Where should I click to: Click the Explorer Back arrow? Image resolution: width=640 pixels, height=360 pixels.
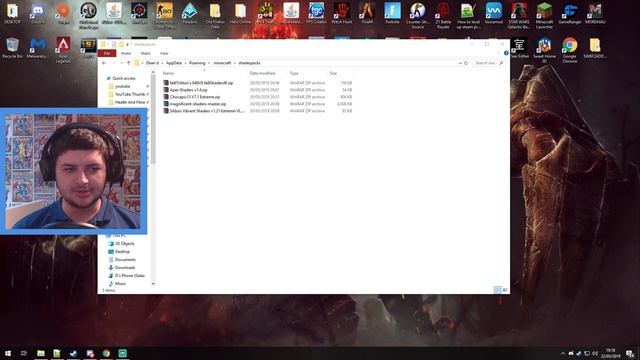tap(104, 63)
